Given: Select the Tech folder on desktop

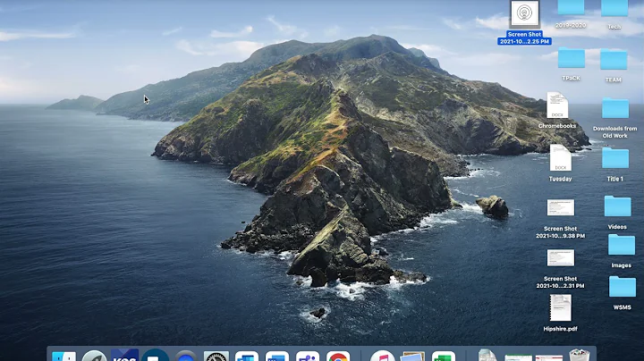Looking at the screenshot, I should (614, 15).
